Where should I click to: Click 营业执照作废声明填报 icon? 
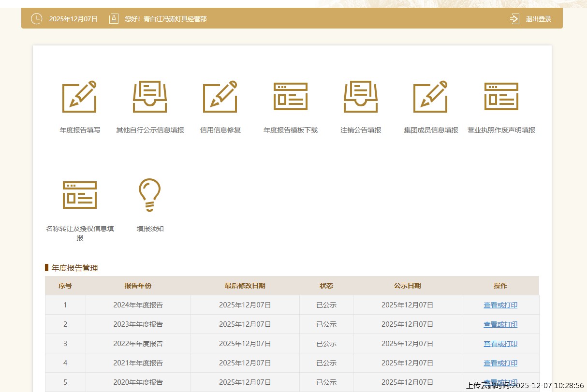501,97
